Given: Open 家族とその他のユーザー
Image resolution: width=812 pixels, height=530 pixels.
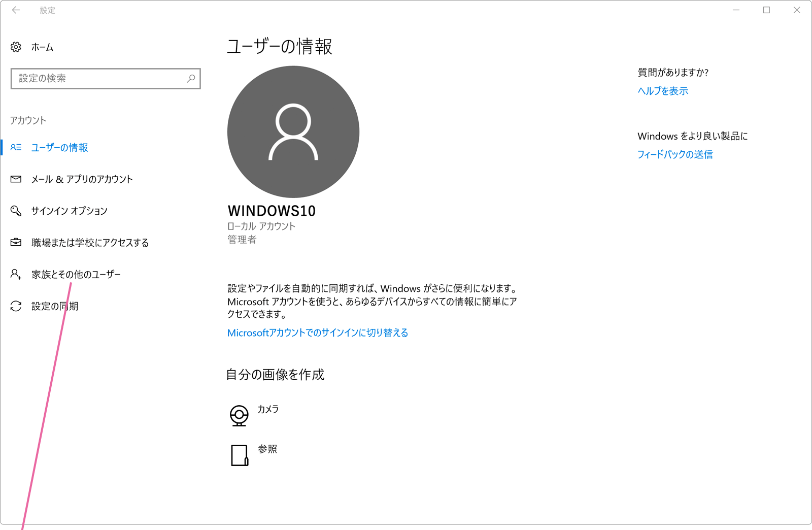Looking at the screenshot, I should click(76, 274).
